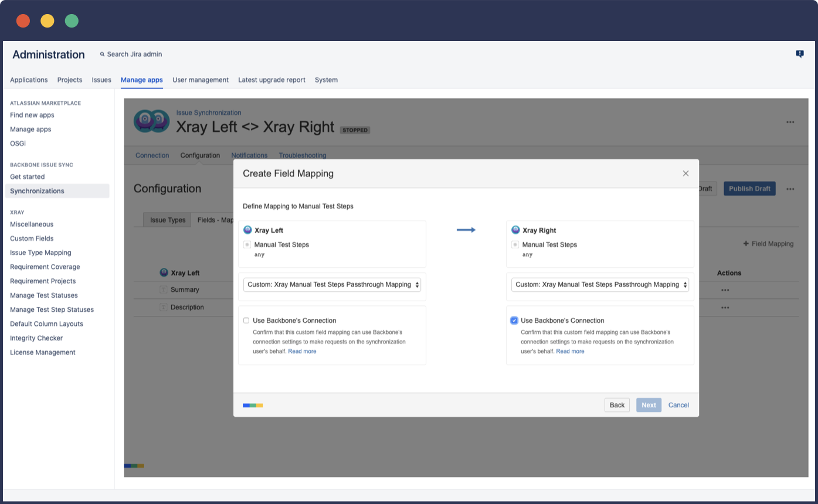Enable Use Backbone's Connection for Xray Left
The image size is (818, 504).
[247, 321]
